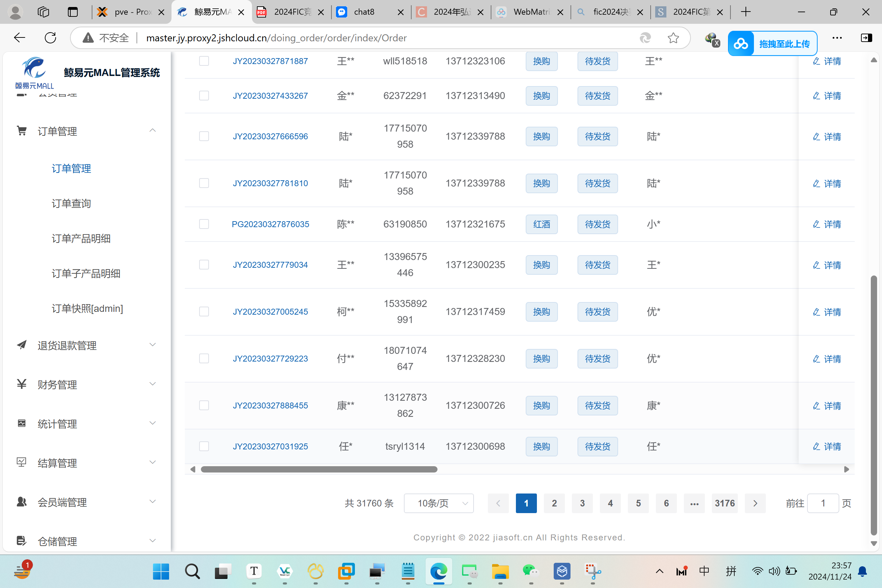Check the box for order JY20230327781810
This screenshot has width=882, height=588.
pyautogui.click(x=204, y=183)
